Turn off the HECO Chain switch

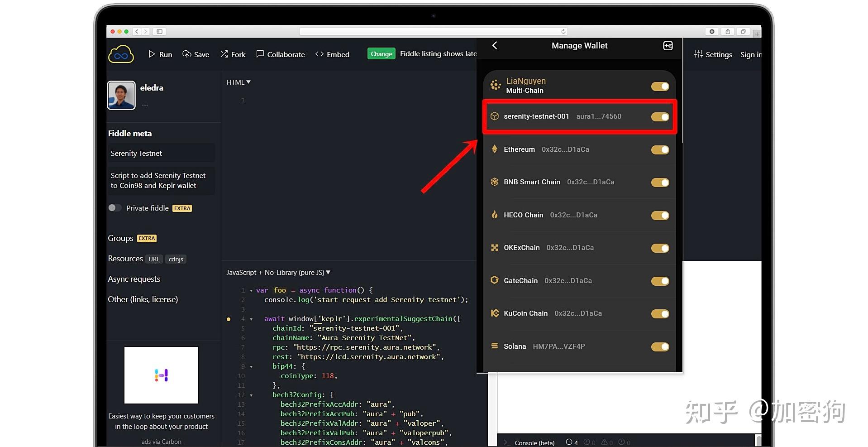pos(660,215)
